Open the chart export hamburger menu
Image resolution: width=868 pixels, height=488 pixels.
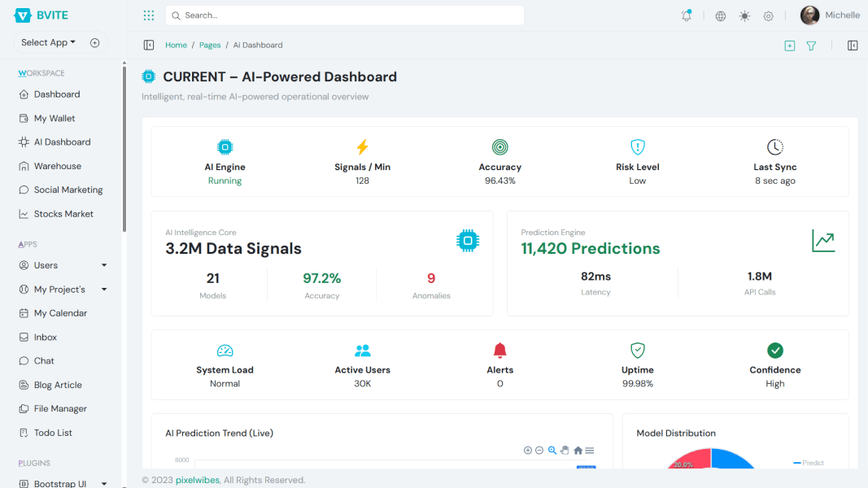(590, 450)
